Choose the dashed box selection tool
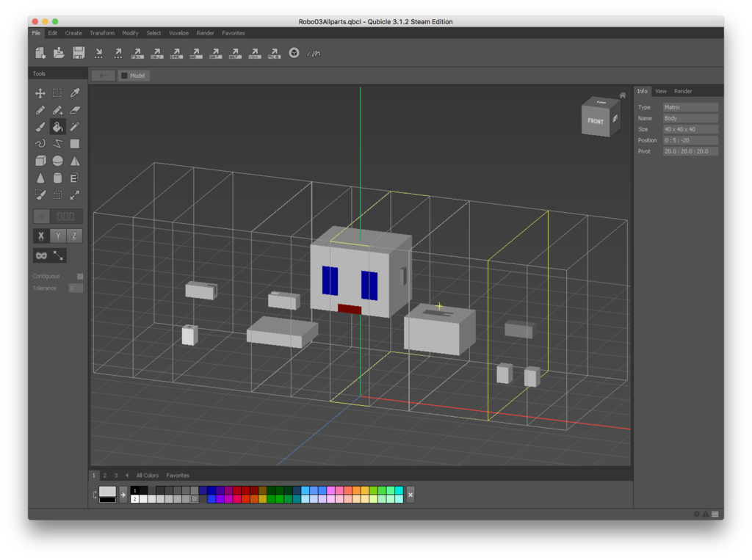Image resolution: width=752 pixels, height=560 pixels. click(57, 195)
